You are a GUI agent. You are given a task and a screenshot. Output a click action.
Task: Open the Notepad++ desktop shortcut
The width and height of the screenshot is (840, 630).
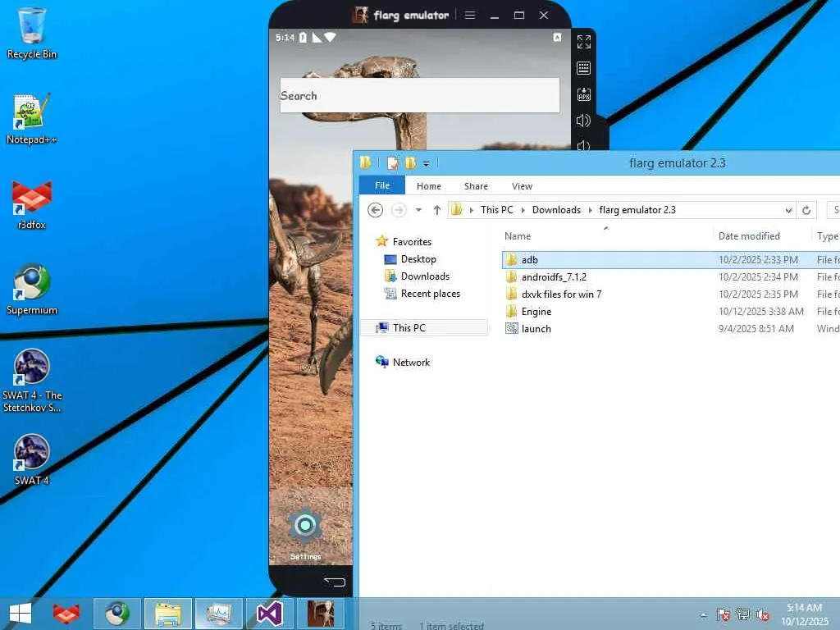[x=32, y=119]
